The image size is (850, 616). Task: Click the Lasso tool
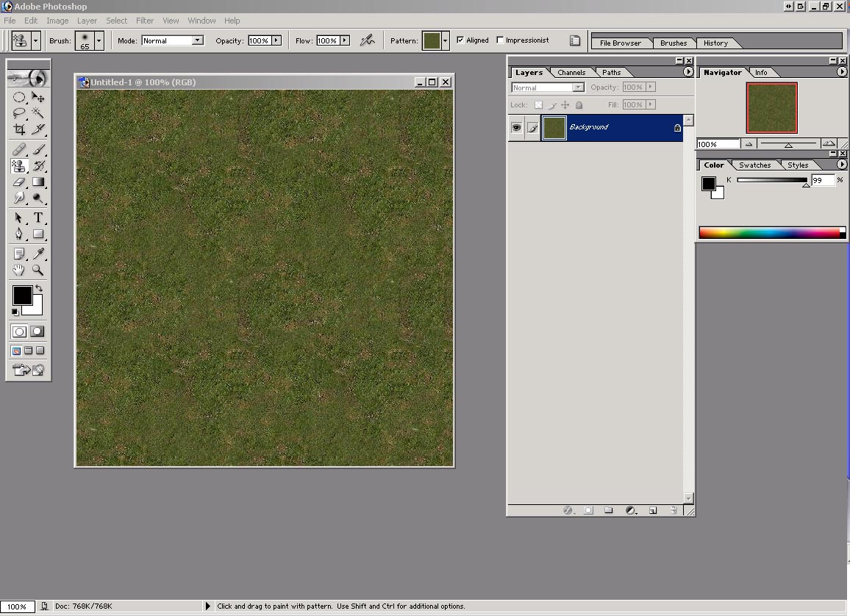click(x=19, y=113)
